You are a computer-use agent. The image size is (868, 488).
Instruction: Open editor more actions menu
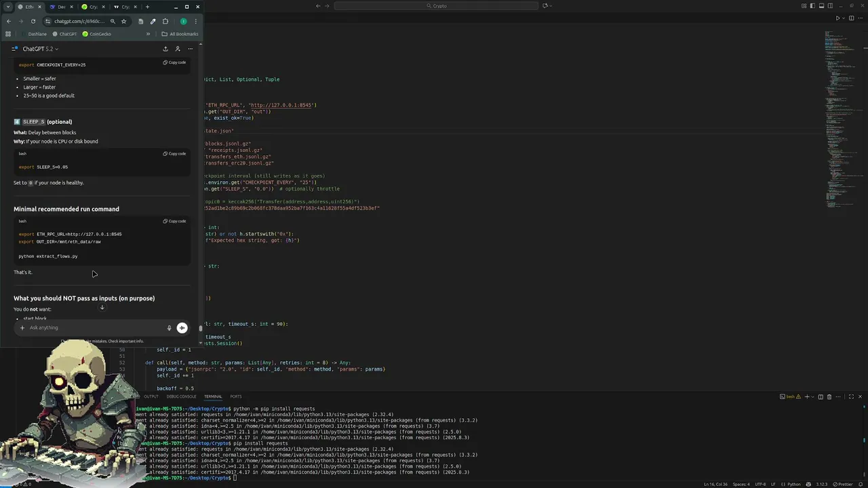click(860, 18)
